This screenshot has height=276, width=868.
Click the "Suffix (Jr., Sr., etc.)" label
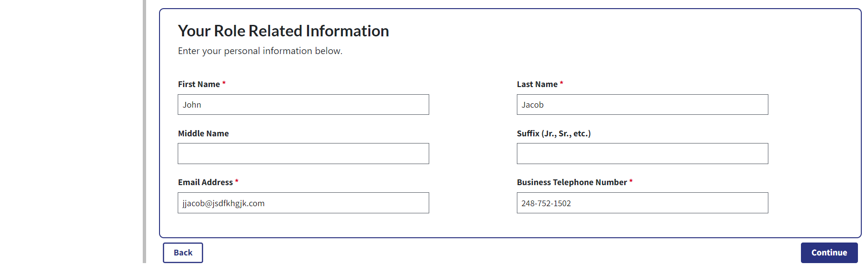pyautogui.click(x=553, y=133)
